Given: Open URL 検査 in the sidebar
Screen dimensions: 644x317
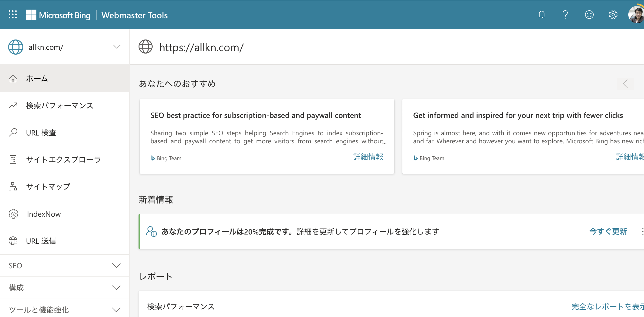Looking at the screenshot, I should pos(65,133).
